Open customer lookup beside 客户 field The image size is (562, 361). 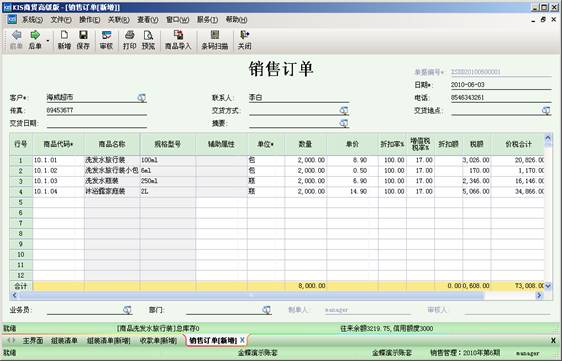(142, 98)
